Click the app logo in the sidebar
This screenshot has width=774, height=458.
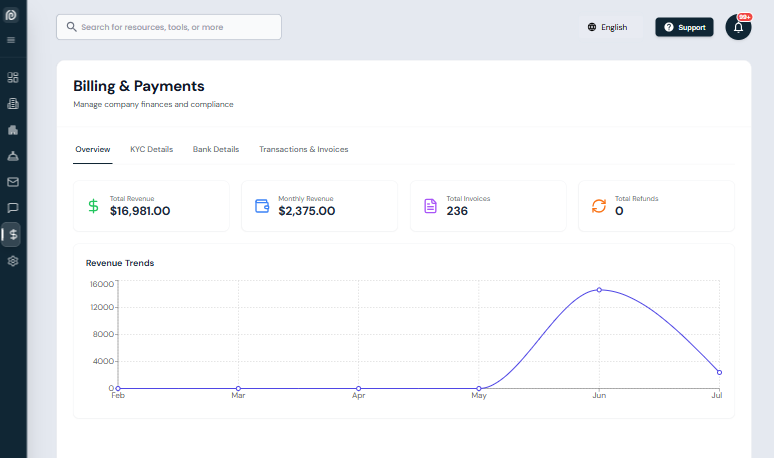pos(12,16)
